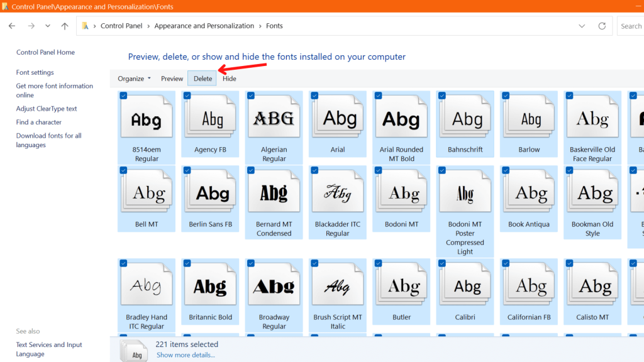This screenshot has width=644, height=362.
Task: Click Download fonts for all languages
Action: coord(49,140)
